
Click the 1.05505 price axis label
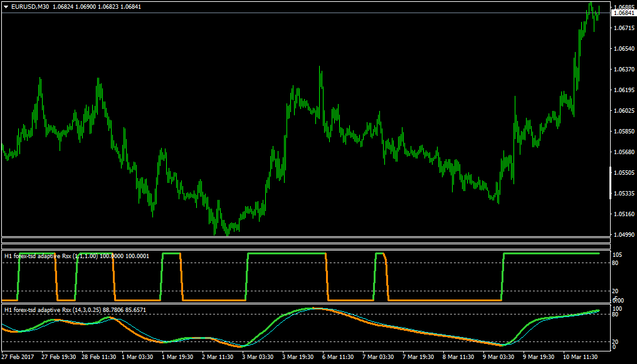[624, 173]
